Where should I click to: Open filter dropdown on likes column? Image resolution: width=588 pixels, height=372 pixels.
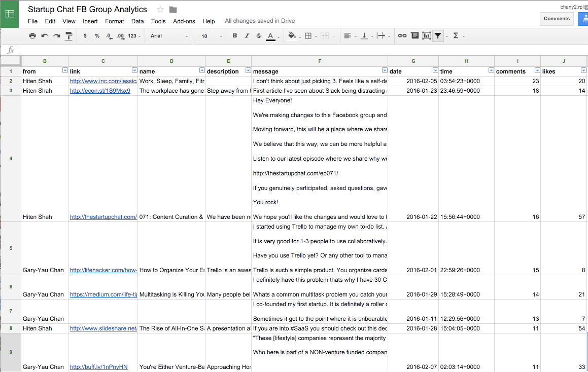coord(583,70)
